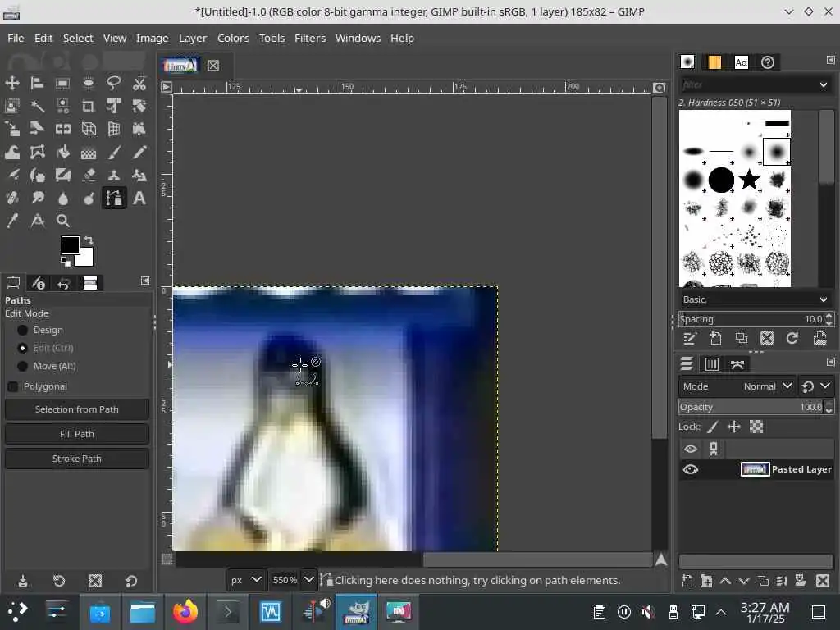Select the Text tool

coord(139,199)
